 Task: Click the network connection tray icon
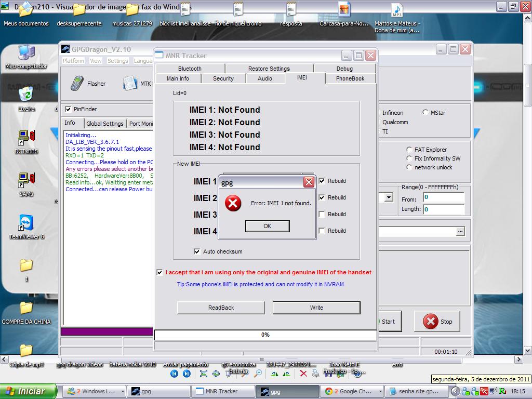(494, 392)
